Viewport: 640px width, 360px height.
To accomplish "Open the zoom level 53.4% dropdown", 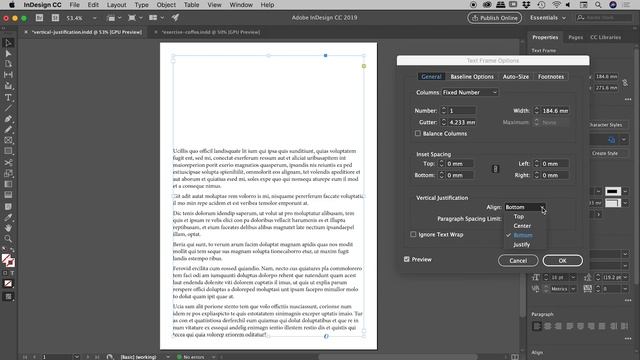I will tap(94, 18).
